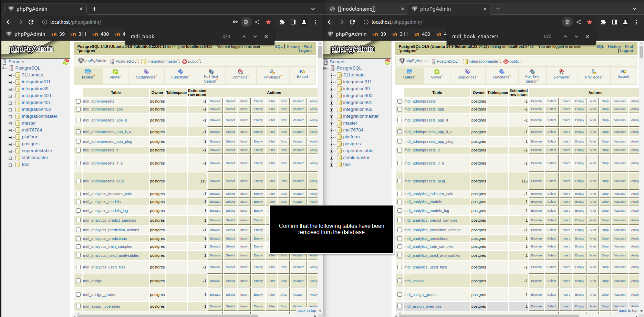Check the mdl_analytics_models row in the left window
The height and width of the screenshot is (317, 644).
coord(79,202)
